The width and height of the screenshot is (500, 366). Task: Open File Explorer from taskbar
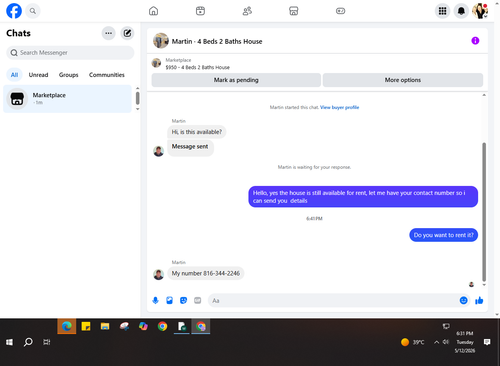point(105,326)
